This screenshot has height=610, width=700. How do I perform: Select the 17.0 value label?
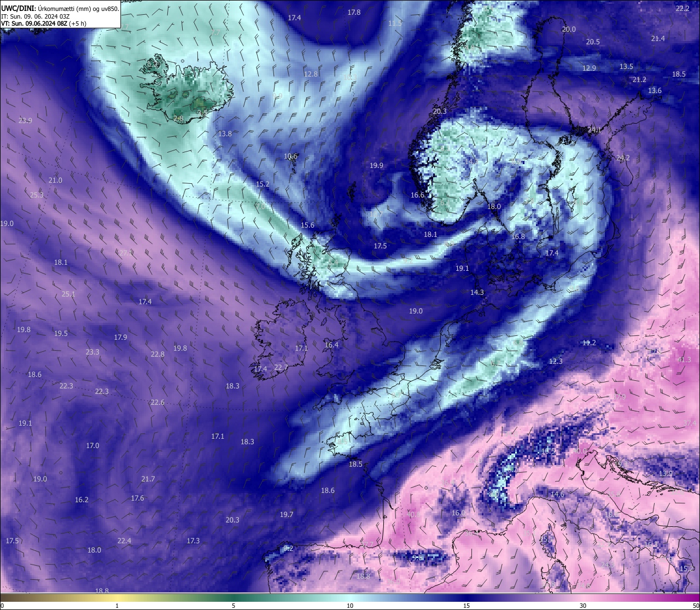point(92,445)
